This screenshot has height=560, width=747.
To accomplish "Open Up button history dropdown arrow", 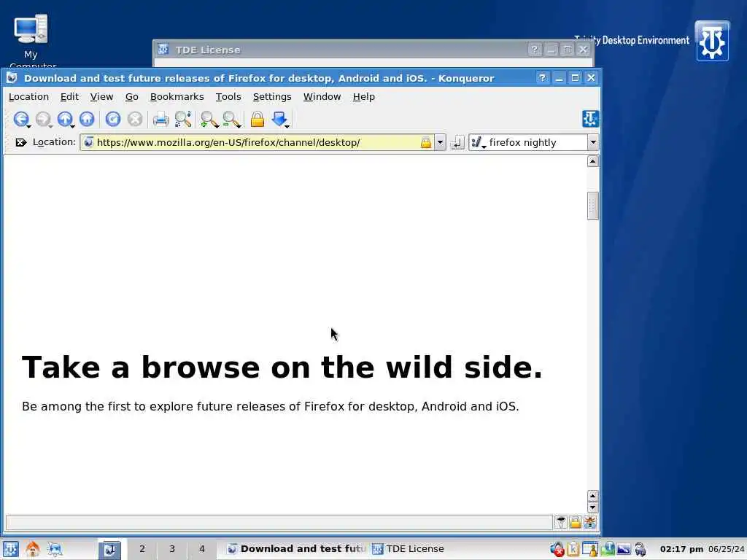I will coord(72,126).
